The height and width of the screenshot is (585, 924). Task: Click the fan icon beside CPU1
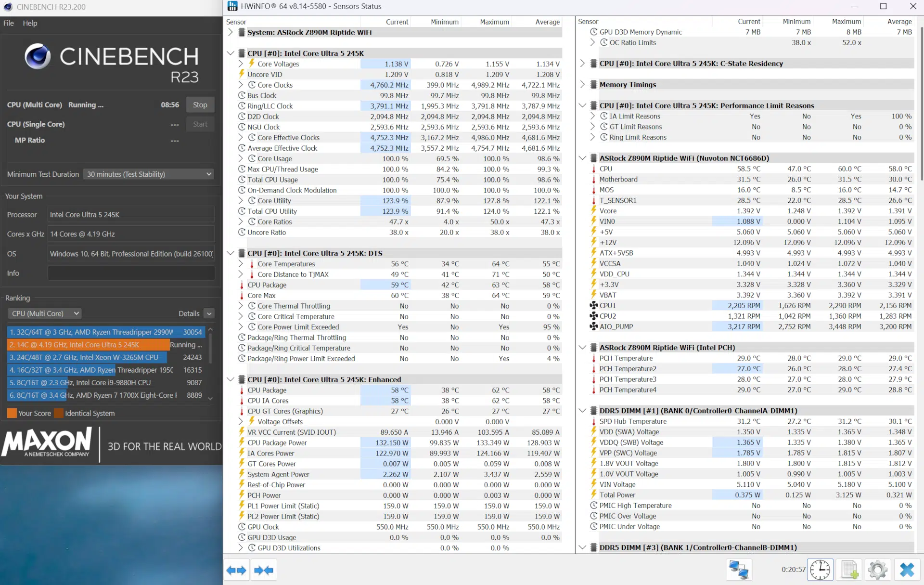pos(593,305)
